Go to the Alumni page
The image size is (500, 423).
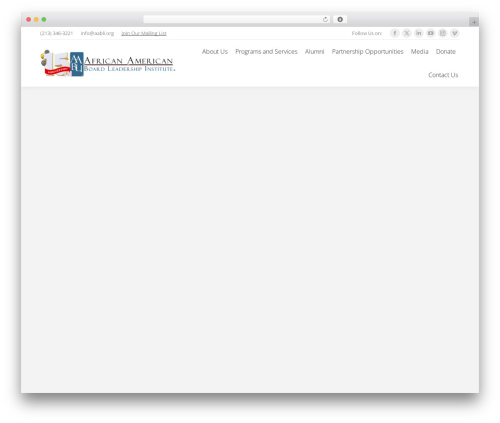click(x=314, y=52)
